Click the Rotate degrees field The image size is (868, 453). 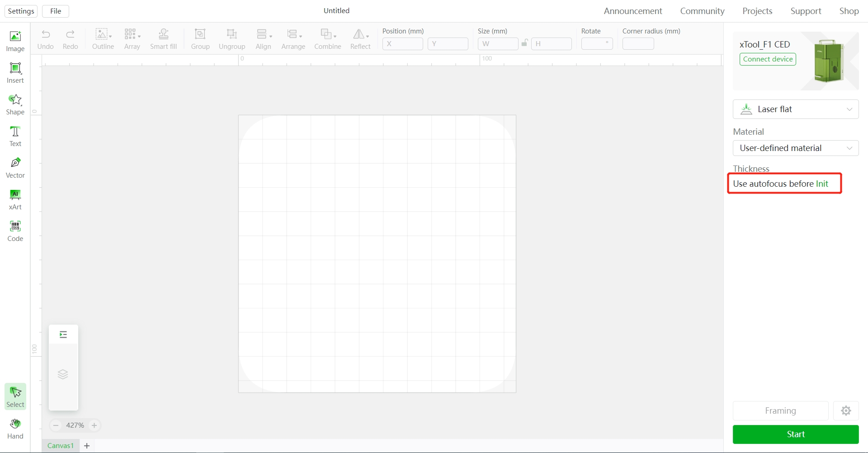coord(597,44)
